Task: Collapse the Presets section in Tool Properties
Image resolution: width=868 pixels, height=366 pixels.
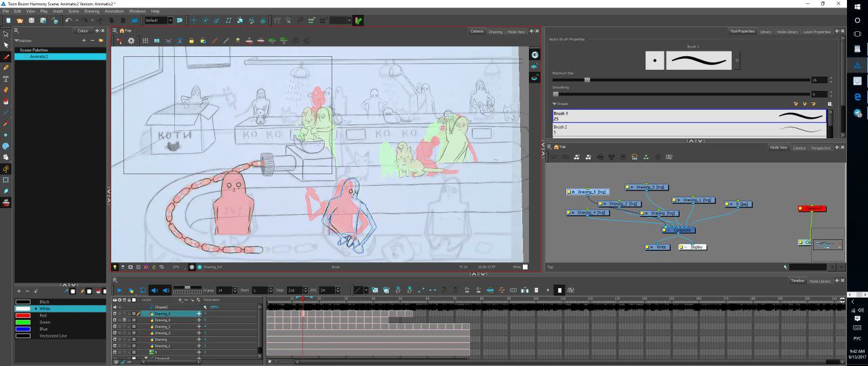Action: point(554,104)
